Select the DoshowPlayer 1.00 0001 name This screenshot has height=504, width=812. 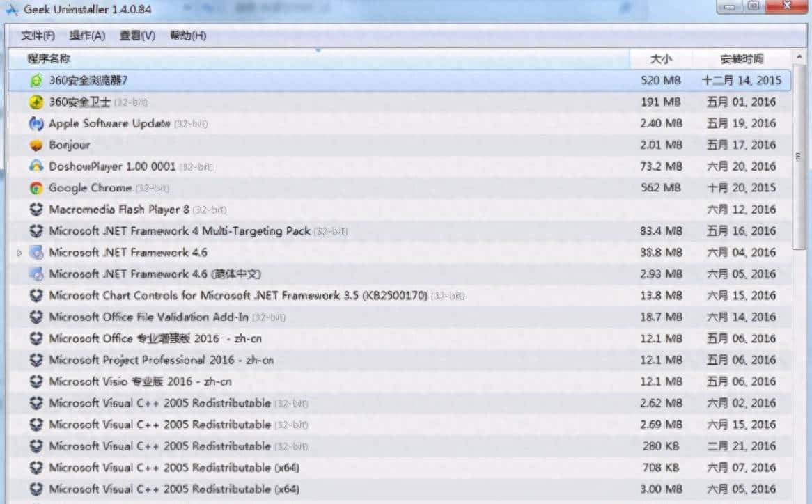pos(112,166)
